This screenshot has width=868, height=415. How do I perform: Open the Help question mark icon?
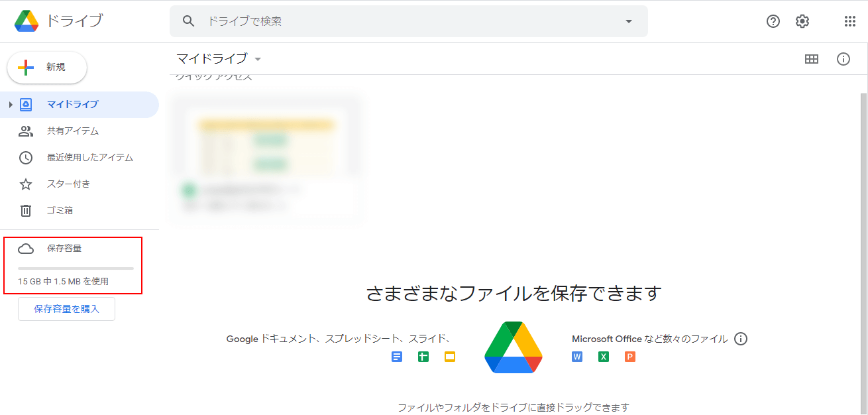[773, 21]
